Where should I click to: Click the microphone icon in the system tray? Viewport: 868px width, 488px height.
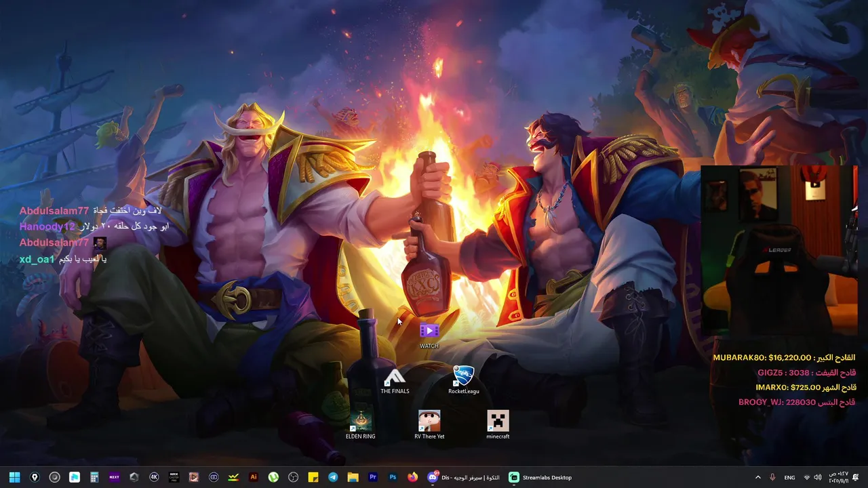pos(772,478)
